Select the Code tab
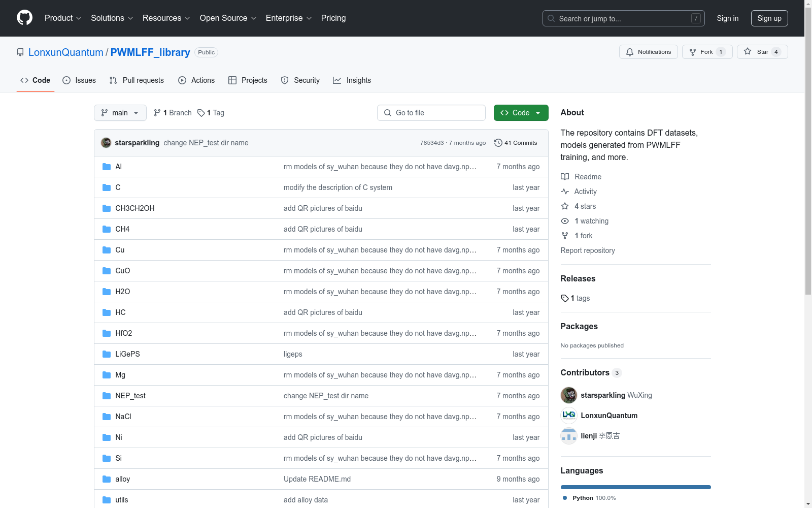This screenshot has width=812, height=508. [35, 80]
